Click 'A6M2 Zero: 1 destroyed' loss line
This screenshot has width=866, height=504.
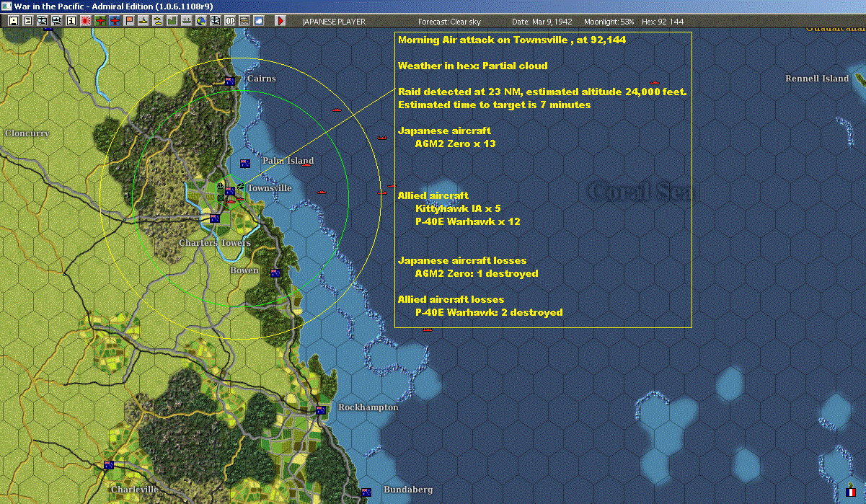[x=477, y=273]
